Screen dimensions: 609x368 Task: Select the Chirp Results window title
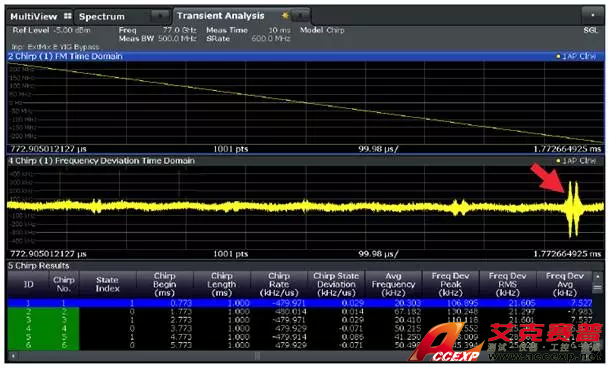pos(38,266)
